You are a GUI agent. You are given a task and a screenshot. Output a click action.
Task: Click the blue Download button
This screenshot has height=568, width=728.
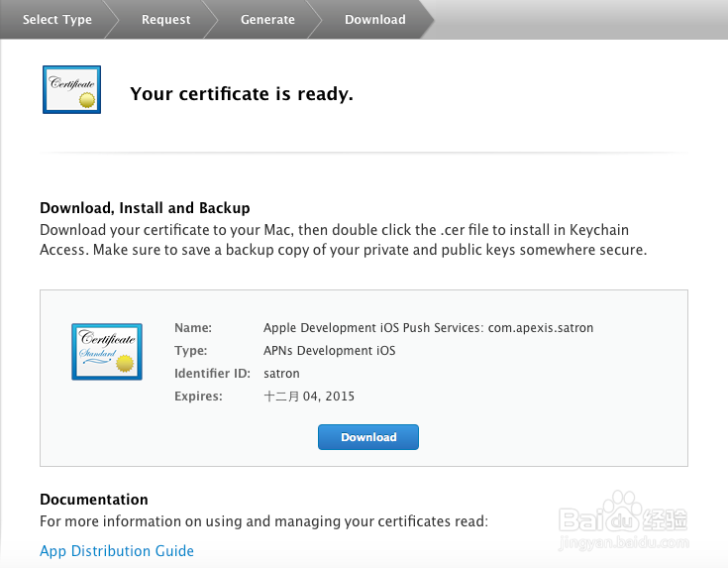[368, 437]
